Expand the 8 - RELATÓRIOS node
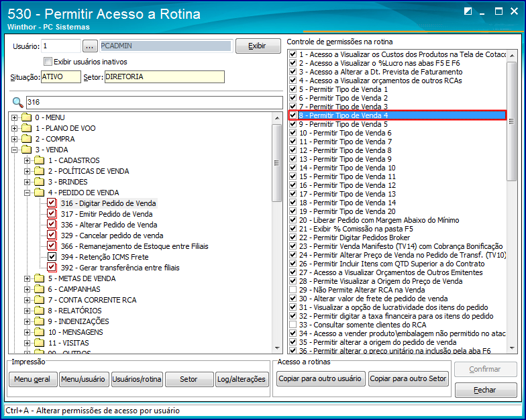This screenshot has width=526, height=420. coord(27,311)
